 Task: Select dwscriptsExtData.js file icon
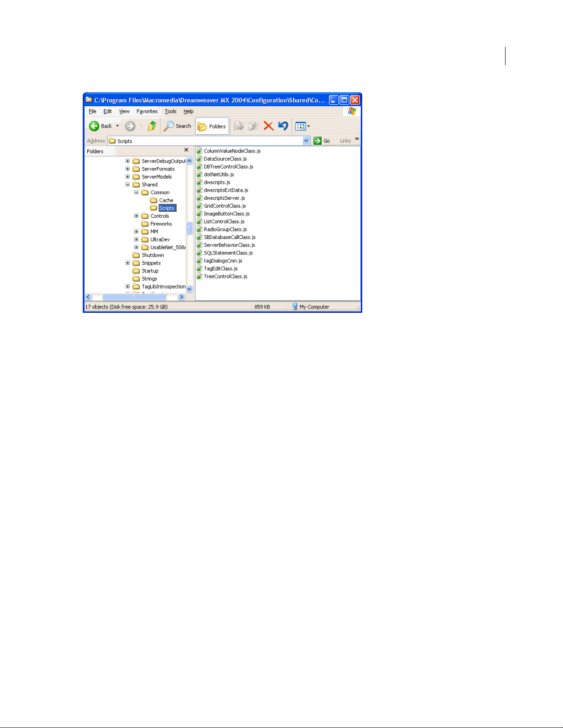(x=199, y=190)
